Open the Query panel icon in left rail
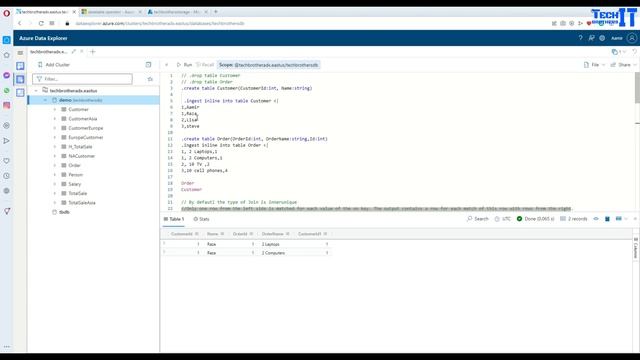 point(20,79)
